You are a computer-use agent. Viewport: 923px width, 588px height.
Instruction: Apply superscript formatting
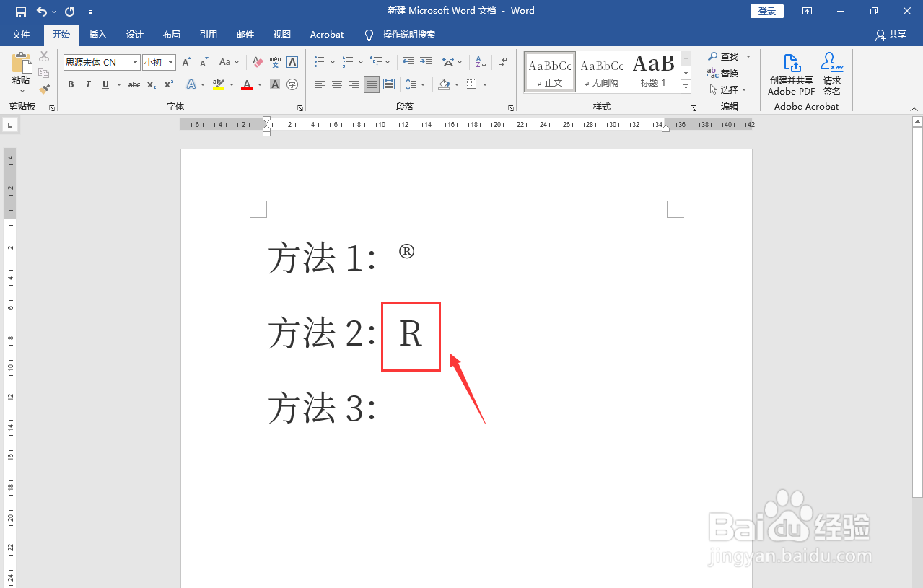coord(167,84)
